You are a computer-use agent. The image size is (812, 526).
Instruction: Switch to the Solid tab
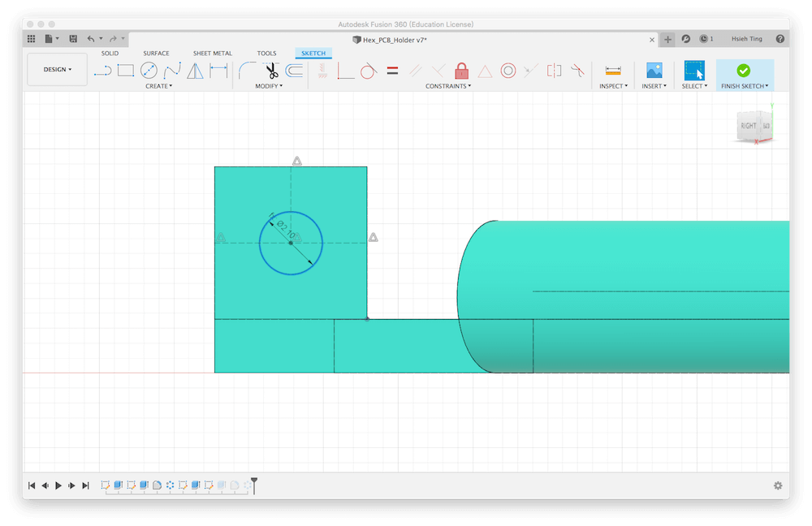pos(110,54)
